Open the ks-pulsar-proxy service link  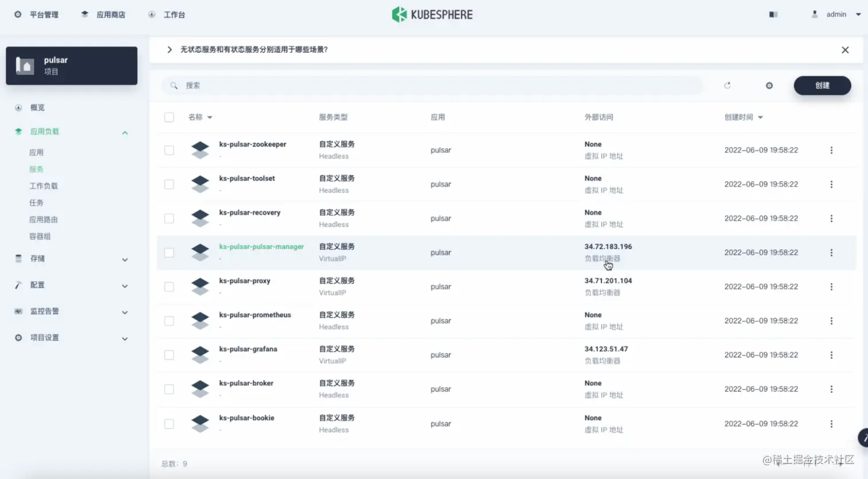tap(245, 281)
